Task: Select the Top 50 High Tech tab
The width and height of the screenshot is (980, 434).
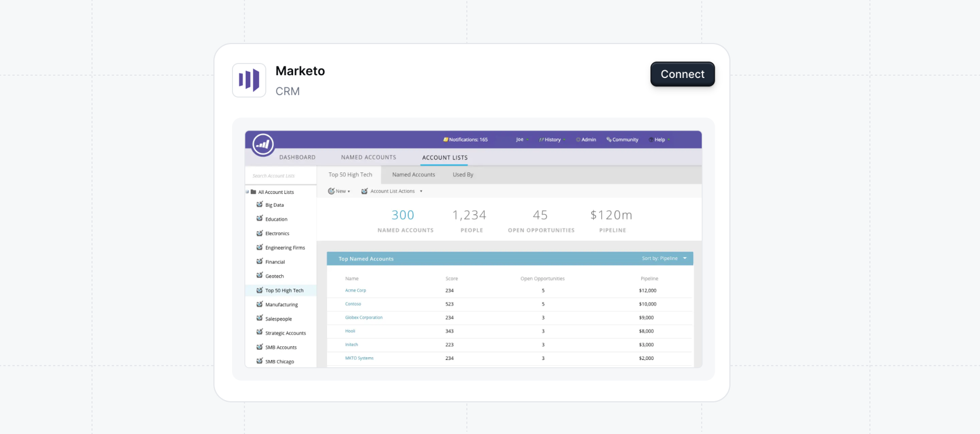Action: [350, 175]
